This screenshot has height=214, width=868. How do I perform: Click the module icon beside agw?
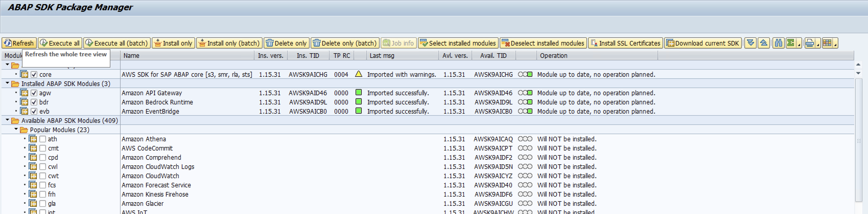pos(24,93)
